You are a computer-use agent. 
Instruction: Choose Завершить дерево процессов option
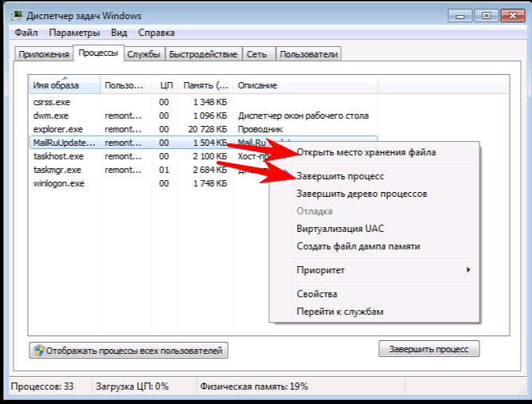pos(362,194)
